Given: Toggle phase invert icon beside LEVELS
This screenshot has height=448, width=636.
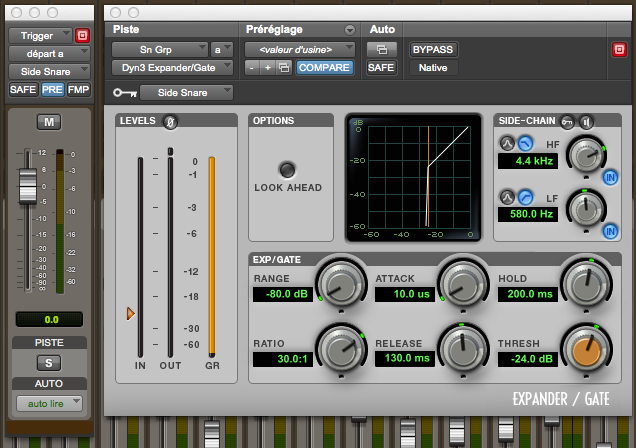Looking at the screenshot, I should pyautogui.click(x=170, y=122).
